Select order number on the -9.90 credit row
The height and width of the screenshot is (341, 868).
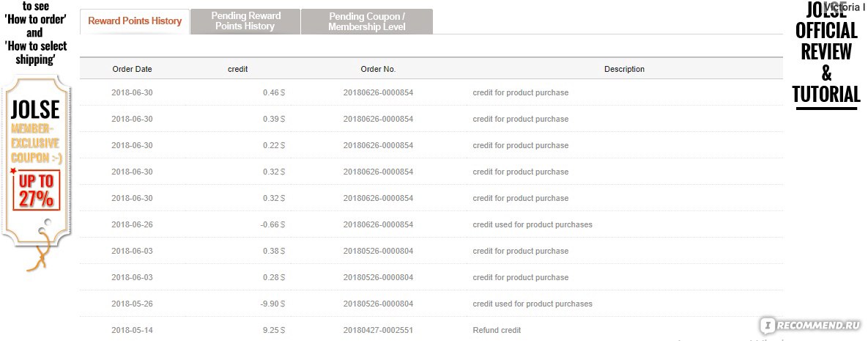pos(378,304)
